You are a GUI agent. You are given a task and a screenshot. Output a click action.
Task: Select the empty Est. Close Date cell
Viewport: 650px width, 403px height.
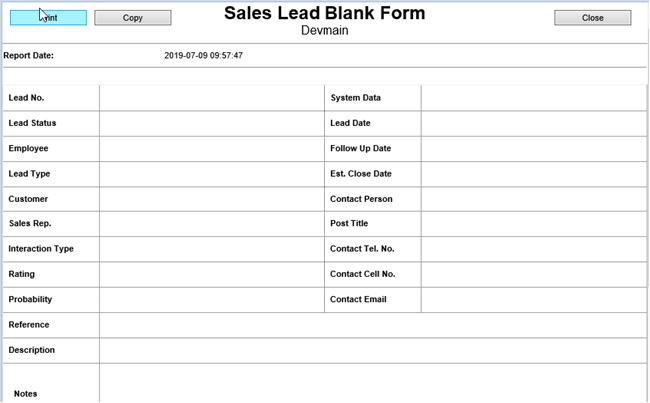pos(533,174)
